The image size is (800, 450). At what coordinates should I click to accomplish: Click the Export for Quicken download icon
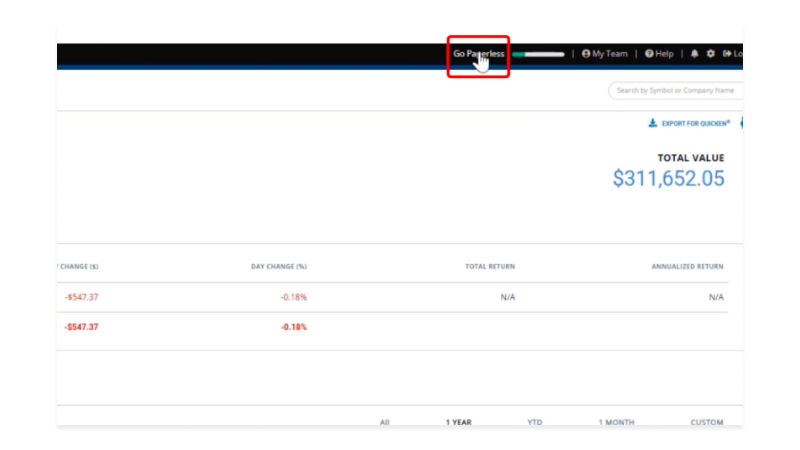(653, 123)
